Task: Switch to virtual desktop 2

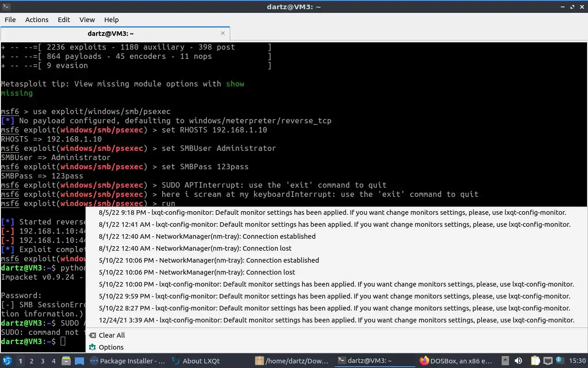Action: tap(31, 361)
